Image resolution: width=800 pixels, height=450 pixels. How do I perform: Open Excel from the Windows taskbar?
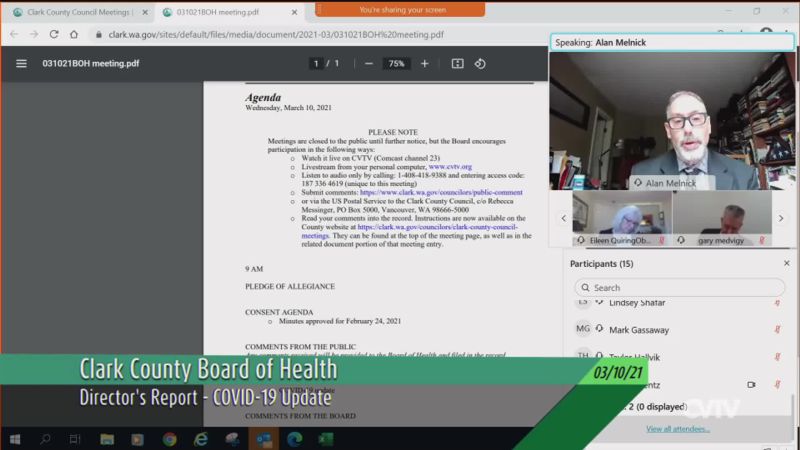click(x=325, y=439)
